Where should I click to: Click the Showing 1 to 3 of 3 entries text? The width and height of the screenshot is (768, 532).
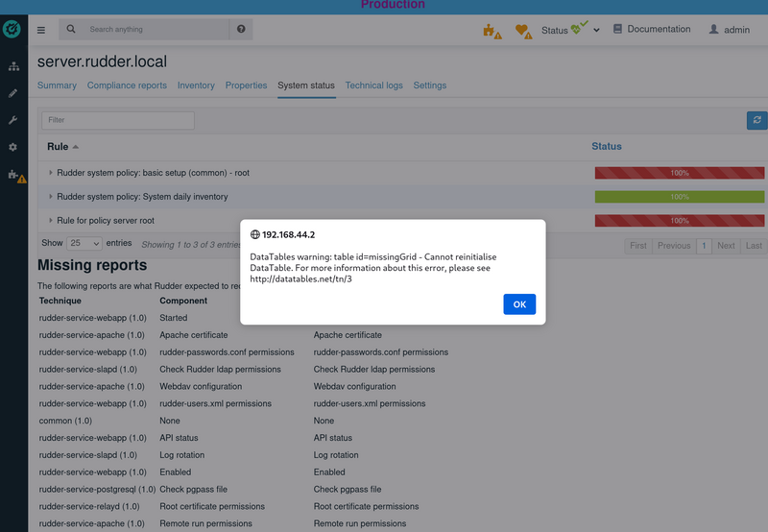pos(190,245)
